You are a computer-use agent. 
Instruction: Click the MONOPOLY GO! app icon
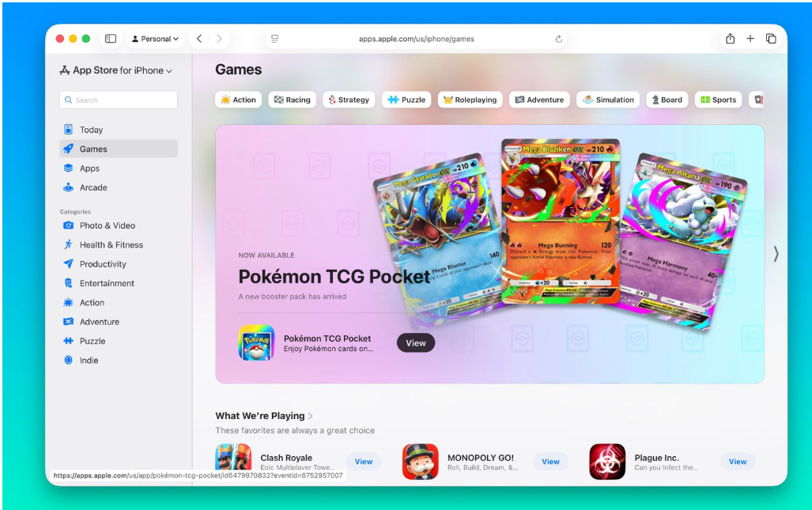[x=420, y=462]
